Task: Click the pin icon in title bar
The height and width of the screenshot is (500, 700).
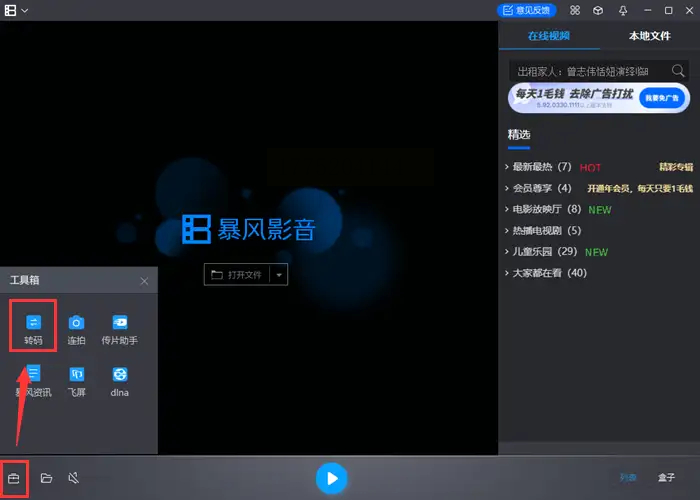Action: (623, 11)
